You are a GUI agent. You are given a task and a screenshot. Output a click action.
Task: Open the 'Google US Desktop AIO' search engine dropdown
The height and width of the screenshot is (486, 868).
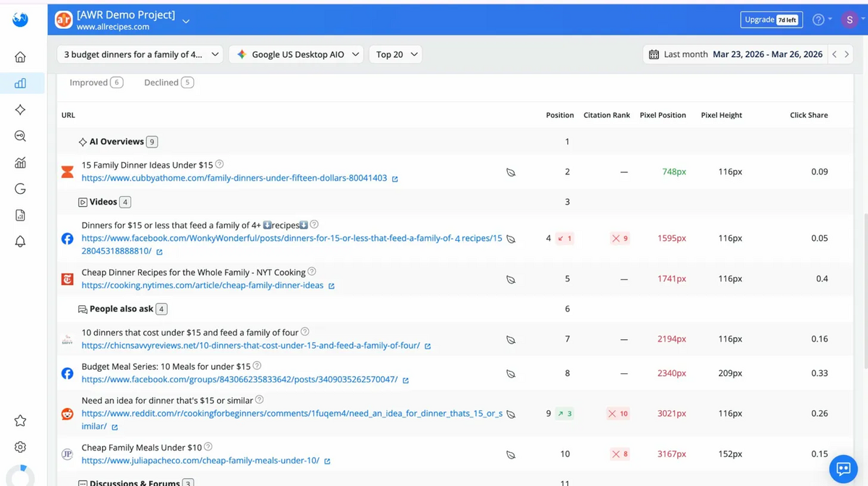(x=297, y=54)
